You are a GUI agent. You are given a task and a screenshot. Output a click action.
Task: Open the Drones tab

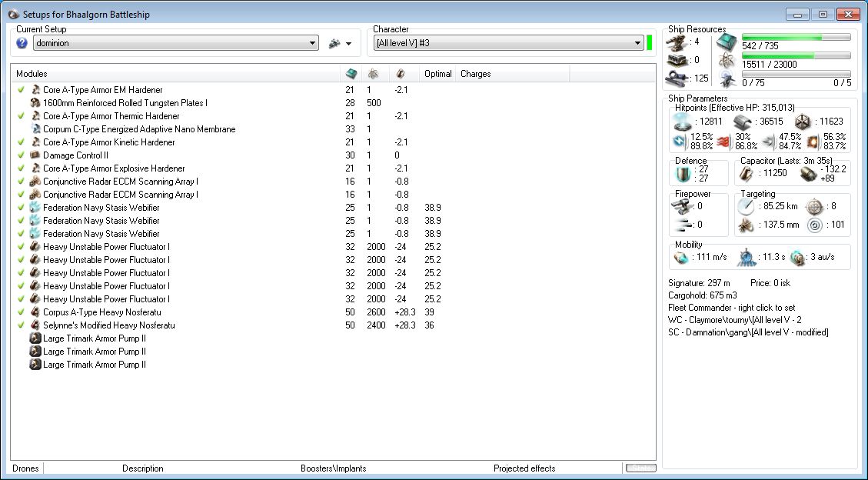(x=25, y=468)
